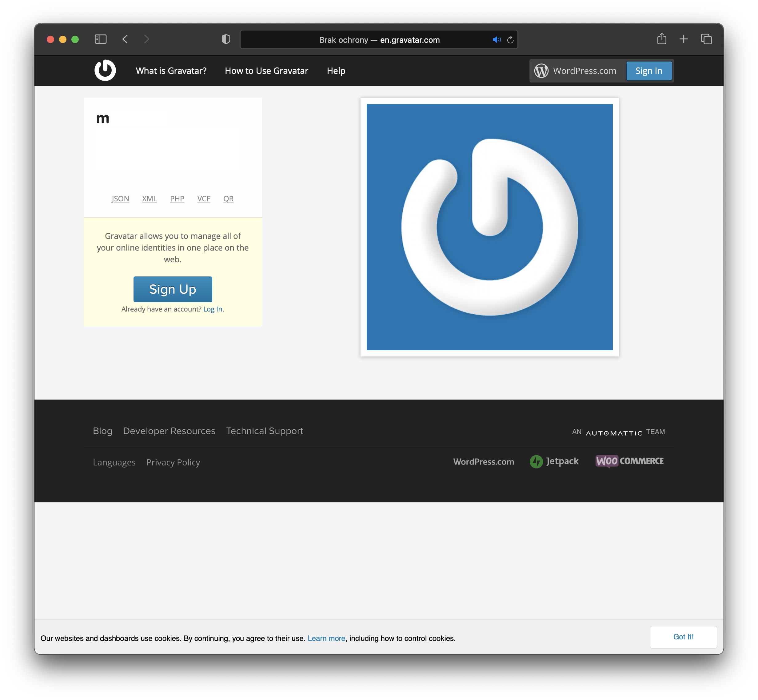Viewport: 758px width, 700px height.
Task: Mute the tab audio speaker icon
Action: point(497,40)
